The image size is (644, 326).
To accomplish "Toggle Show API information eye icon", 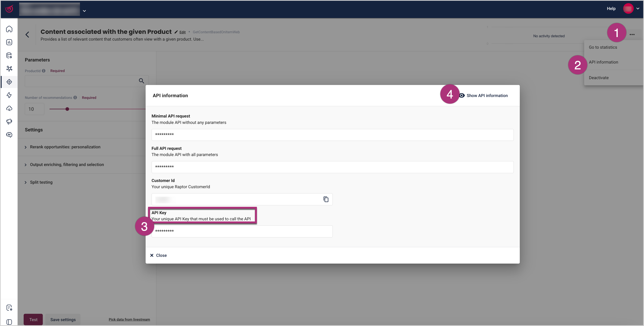I will [x=462, y=96].
